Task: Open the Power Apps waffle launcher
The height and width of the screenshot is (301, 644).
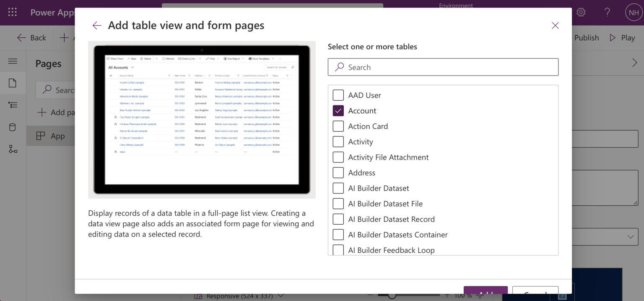Action: pyautogui.click(x=13, y=12)
